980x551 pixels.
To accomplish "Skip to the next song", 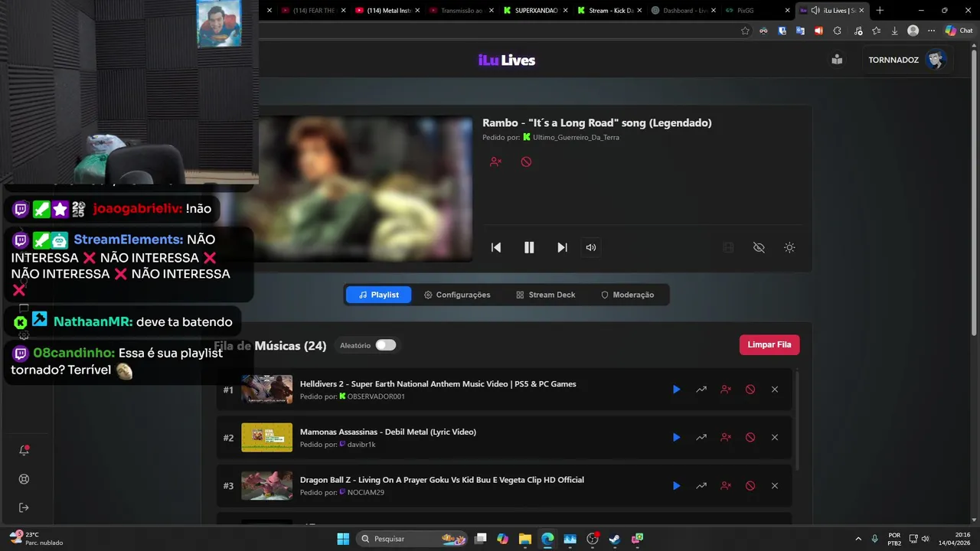I will [x=562, y=247].
